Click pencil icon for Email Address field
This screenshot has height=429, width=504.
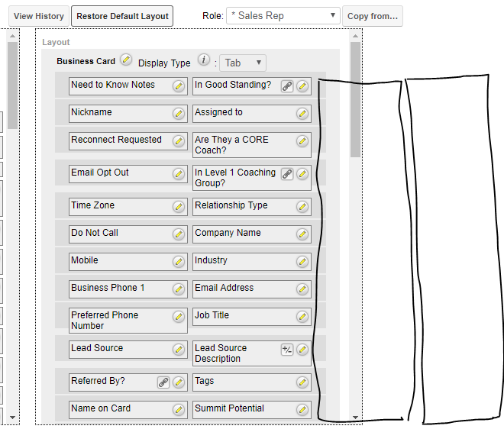[302, 289]
